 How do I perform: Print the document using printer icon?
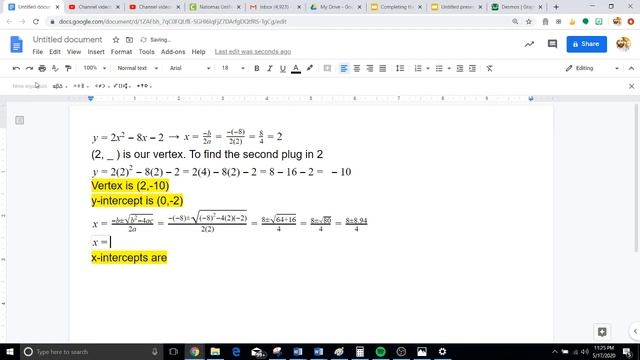click(42, 69)
